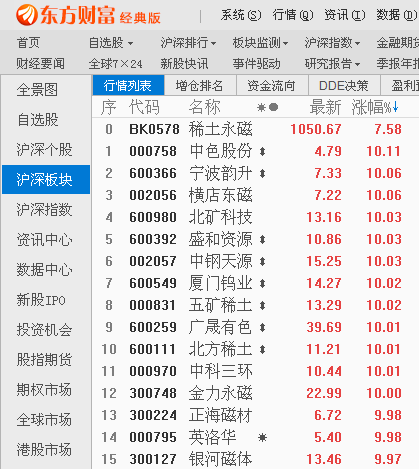Click the diamond marker beside 广晟有色
The height and width of the screenshot is (469, 419).
coord(263,327)
